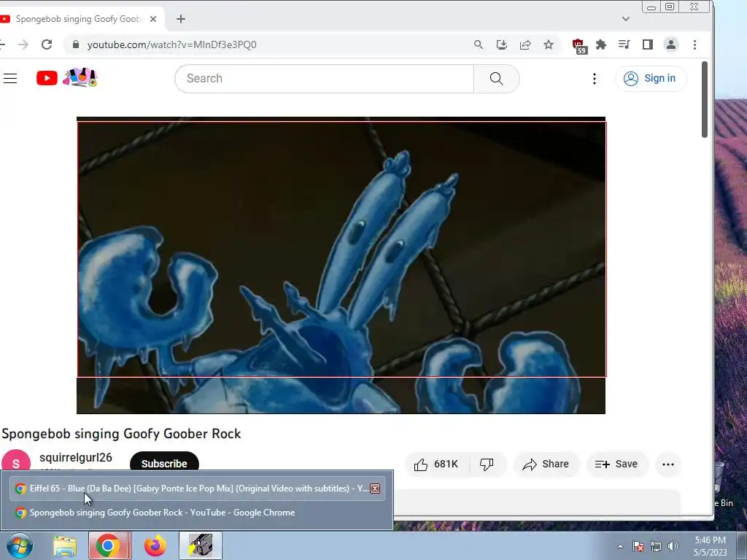Open the squirrelgurl26 channel link
The height and width of the screenshot is (560, 747).
(x=76, y=458)
